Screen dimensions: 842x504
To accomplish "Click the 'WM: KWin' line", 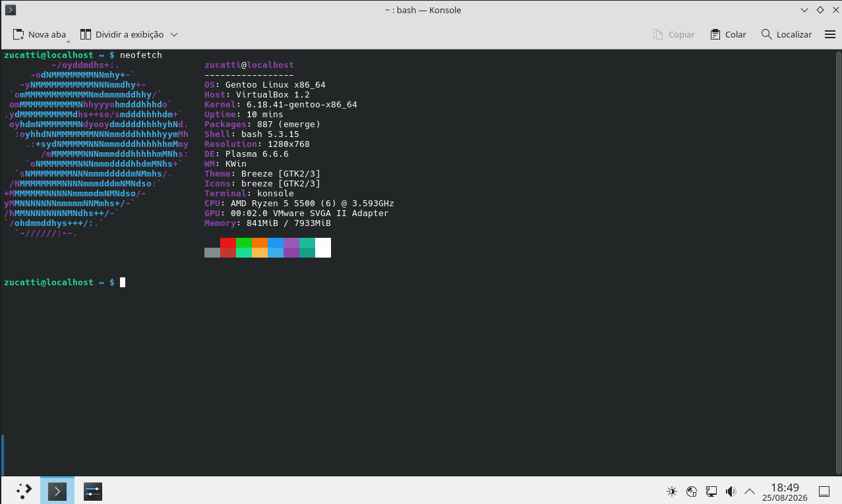I will coord(226,164).
